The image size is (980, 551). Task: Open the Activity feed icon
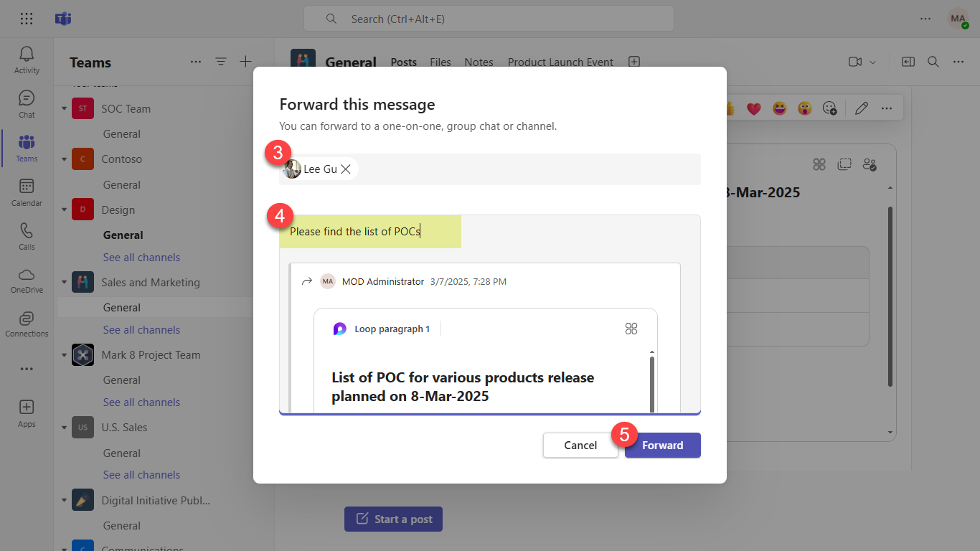27,60
